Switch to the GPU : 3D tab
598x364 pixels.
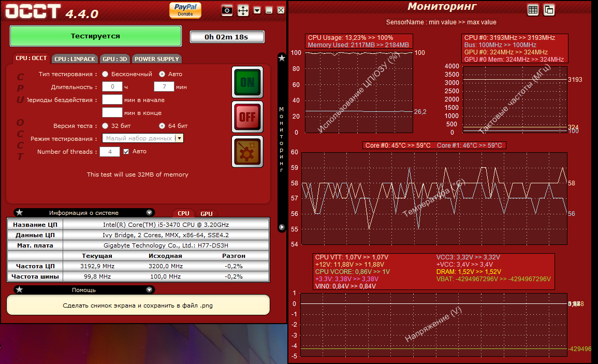114,59
